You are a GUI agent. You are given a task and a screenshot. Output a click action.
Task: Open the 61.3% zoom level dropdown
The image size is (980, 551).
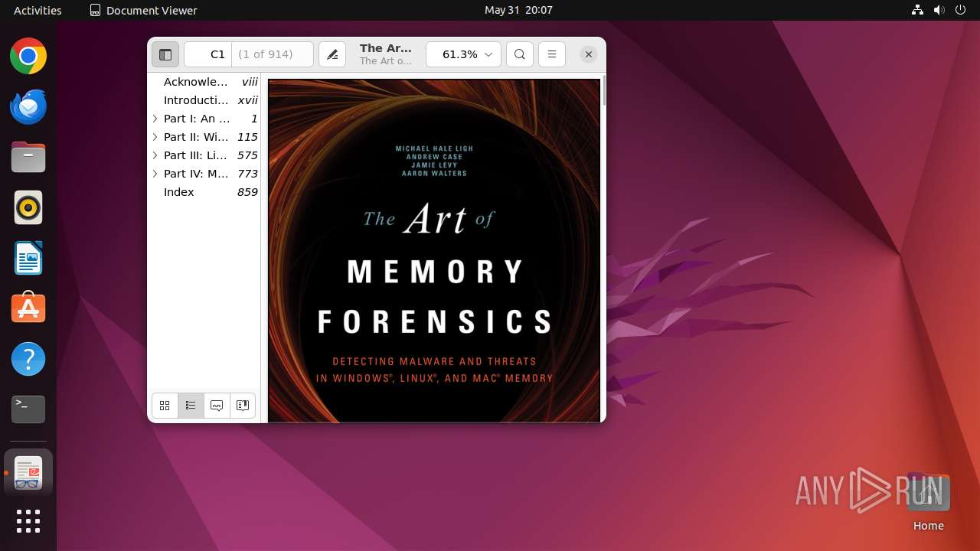tap(463, 54)
